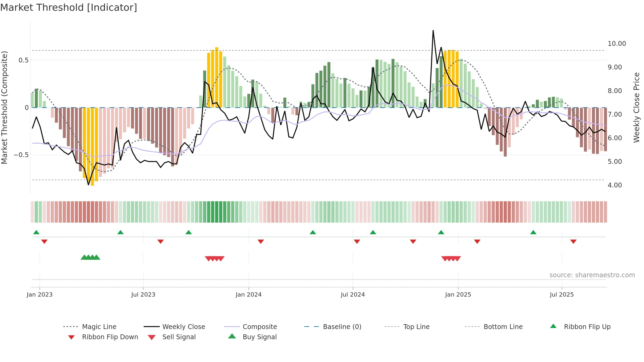
Task: Click the Weekly Close line's highest peak above 10.00
Action: point(433,31)
